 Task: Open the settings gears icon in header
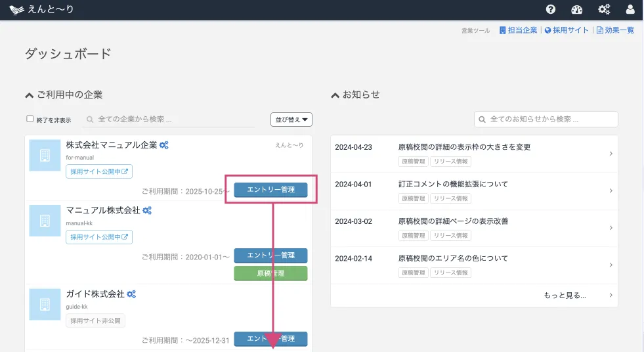pos(604,9)
